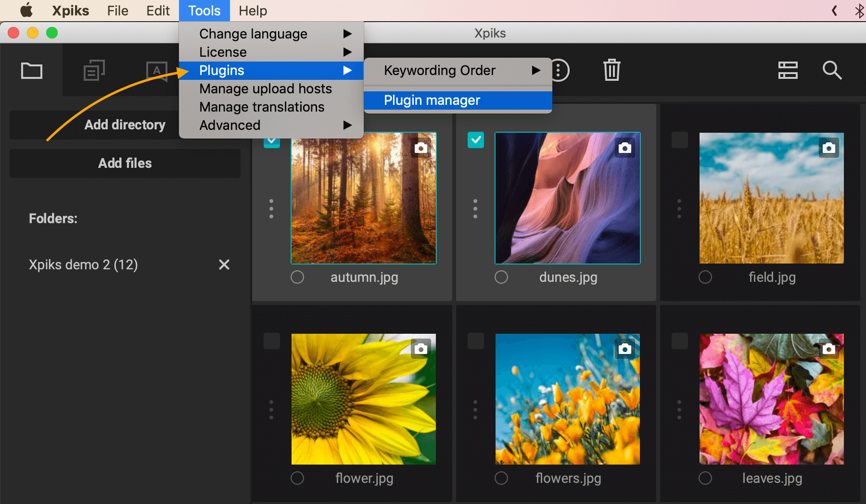Click the Add files button
The width and height of the screenshot is (866, 504).
125,164
